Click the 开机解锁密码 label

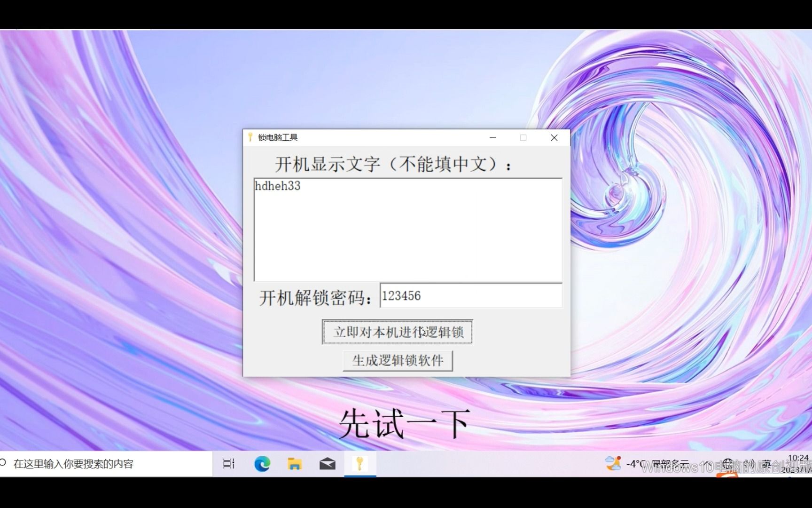click(x=316, y=298)
